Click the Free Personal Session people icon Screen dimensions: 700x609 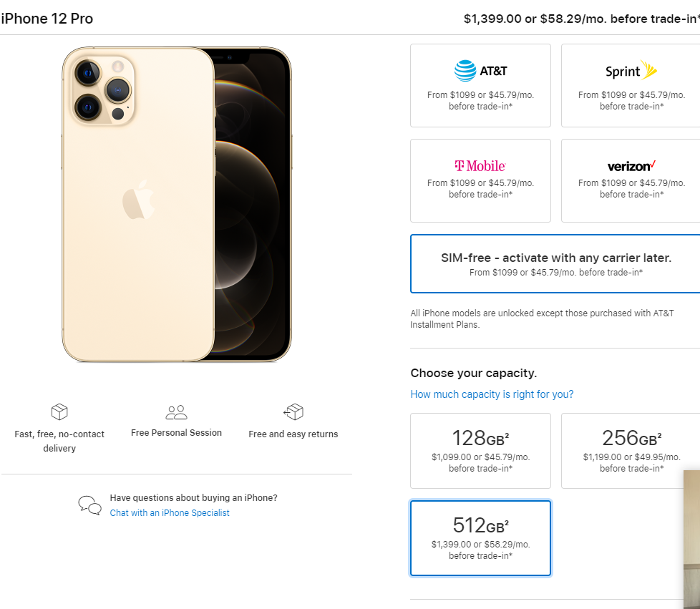(176, 412)
